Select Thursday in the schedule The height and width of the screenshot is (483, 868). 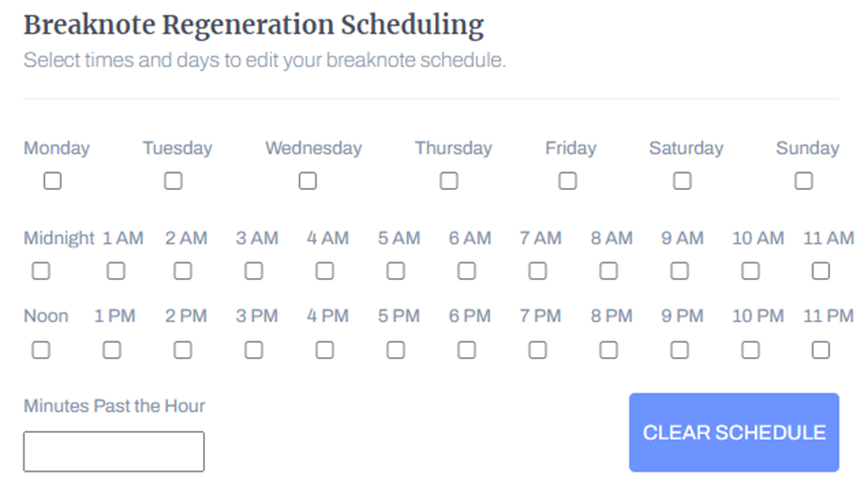(449, 181)
